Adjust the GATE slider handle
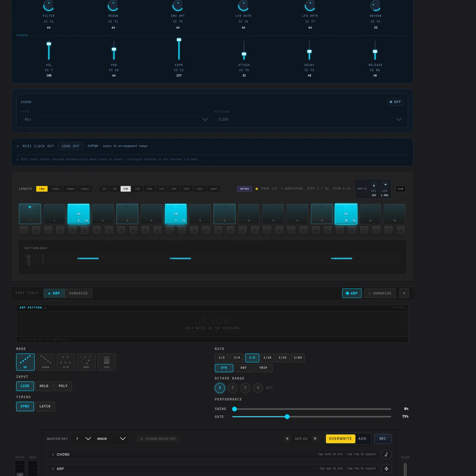476x476 pixels. pos(287,417)
